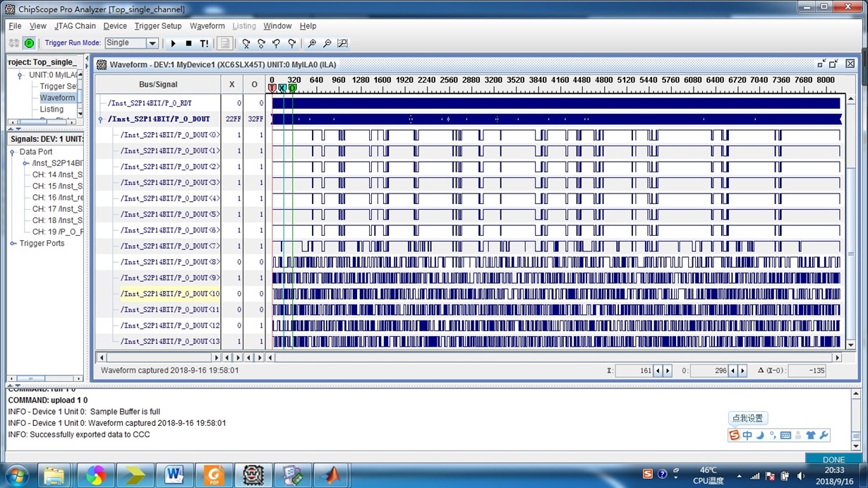Click the O column header

(x=255, y=84)
